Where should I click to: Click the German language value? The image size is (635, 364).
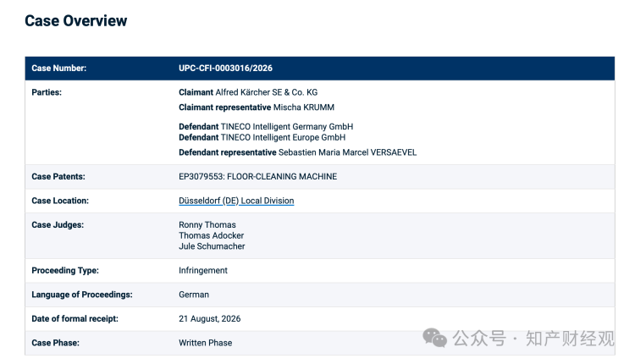coord(194,295)
